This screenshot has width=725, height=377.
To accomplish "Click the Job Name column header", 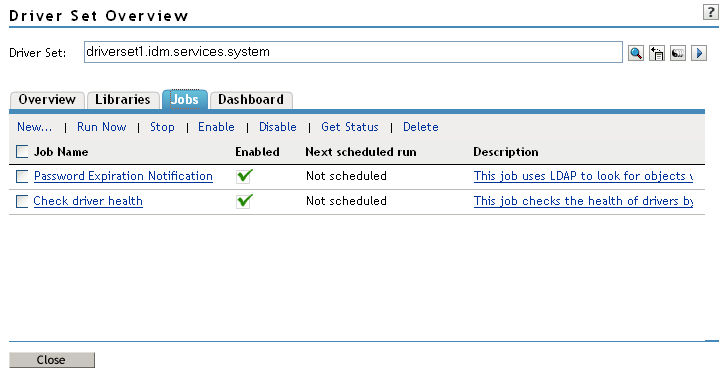I will [61, 152].
